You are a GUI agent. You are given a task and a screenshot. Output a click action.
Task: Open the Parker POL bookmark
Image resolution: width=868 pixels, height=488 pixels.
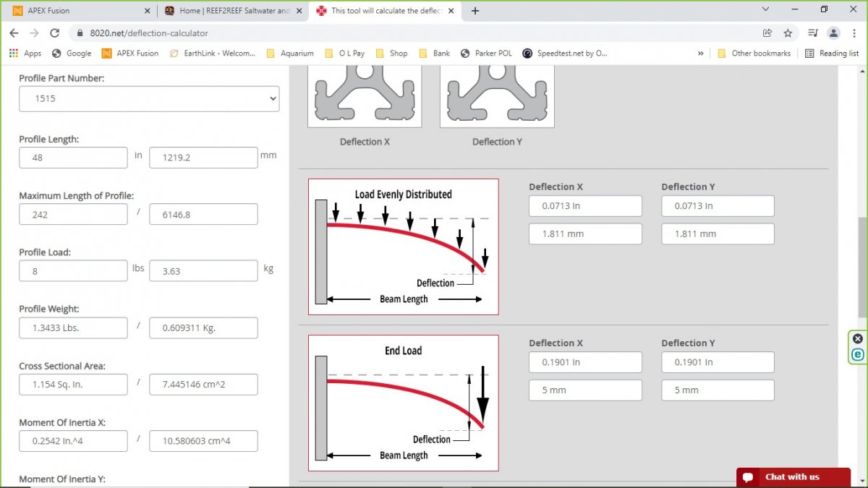pos(485,53)
